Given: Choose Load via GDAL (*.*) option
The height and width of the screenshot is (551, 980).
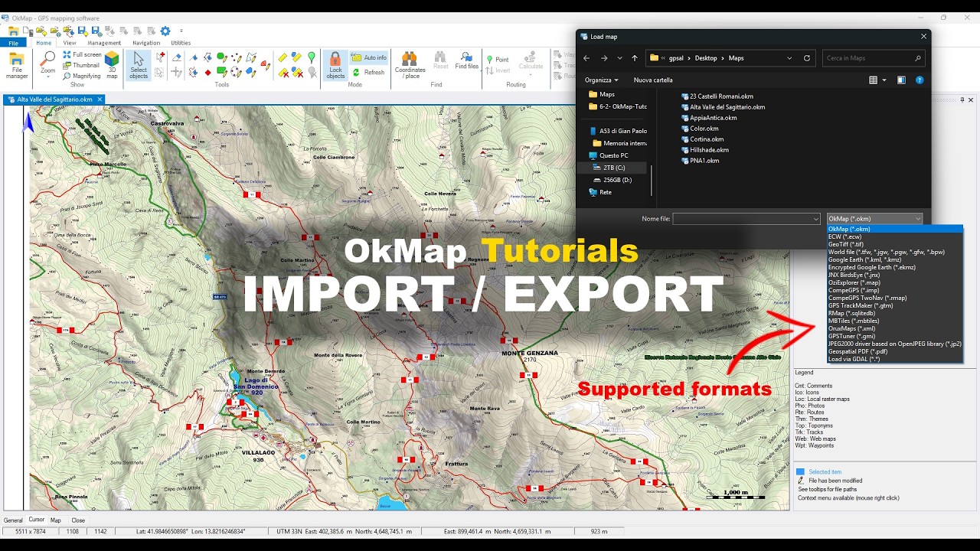Looking at the screenshot, I should click(x=895, y=359).
